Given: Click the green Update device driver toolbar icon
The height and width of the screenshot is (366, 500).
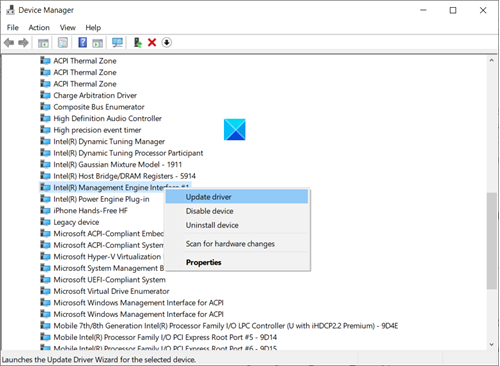Looking at the screenshot, I should pyautogui.click(x=138, y=43).
